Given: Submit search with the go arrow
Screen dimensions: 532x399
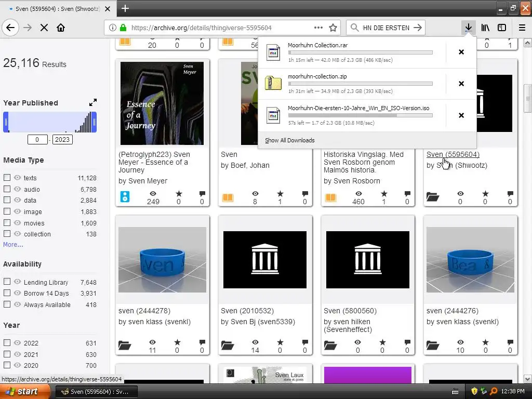Looking at the screenshot, I should point(418,28).
